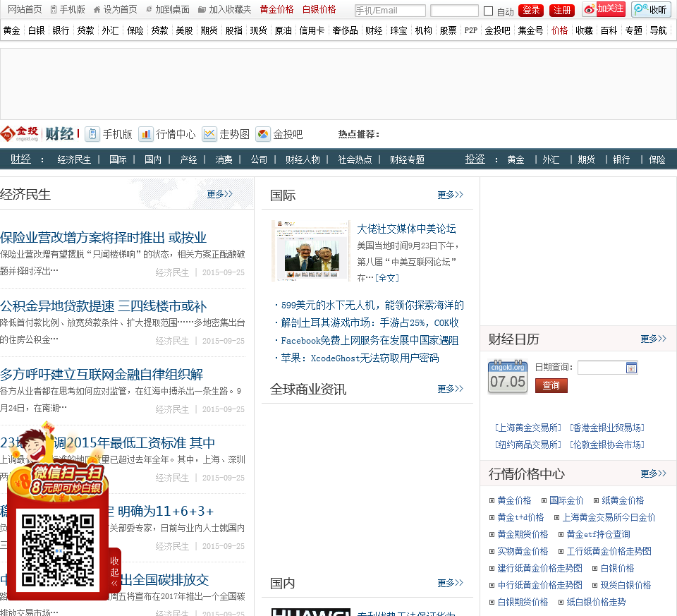Open 现货白银价格 link

click(x=626, y=585)
